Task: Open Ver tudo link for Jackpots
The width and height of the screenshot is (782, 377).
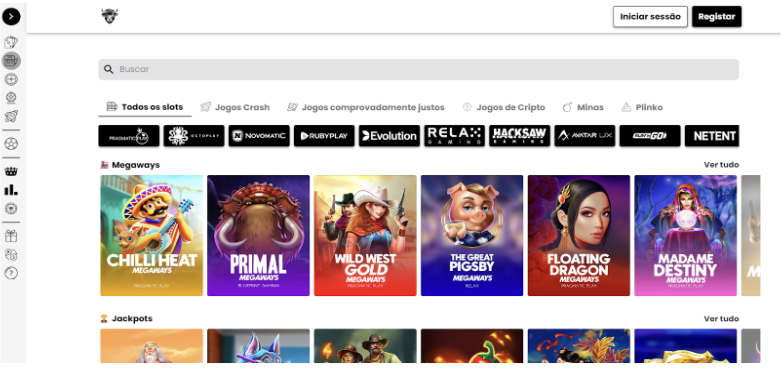Action: click(721, 319)
